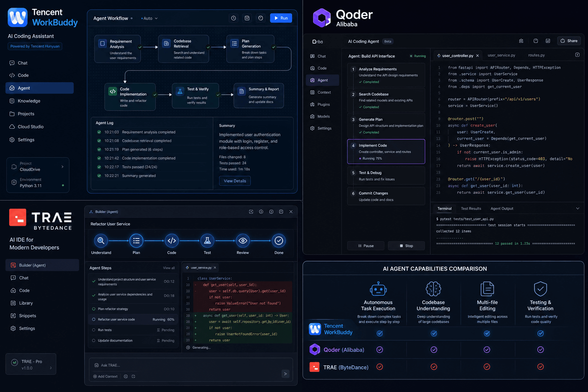Image resolution: width=588 pixels, height=392 pixels.
Task: Toggle Tests passed (24/24) log checkmark
Action: point(99,167)
